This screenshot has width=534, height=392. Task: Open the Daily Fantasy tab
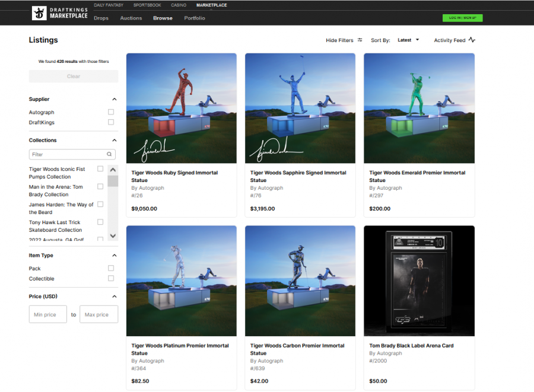[x=109, y=5]
